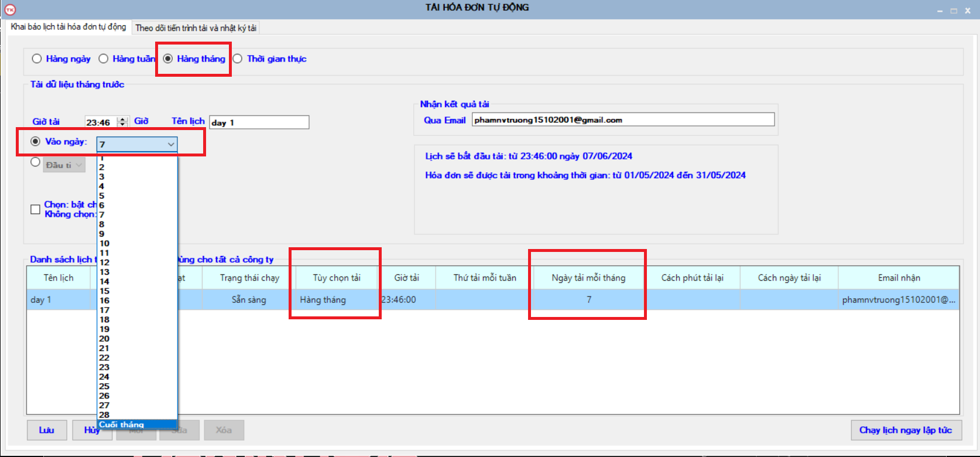Click 'Chạy lịch ngay lập tức' button
This screenshot has height=457, width=980.
[905, 430]
